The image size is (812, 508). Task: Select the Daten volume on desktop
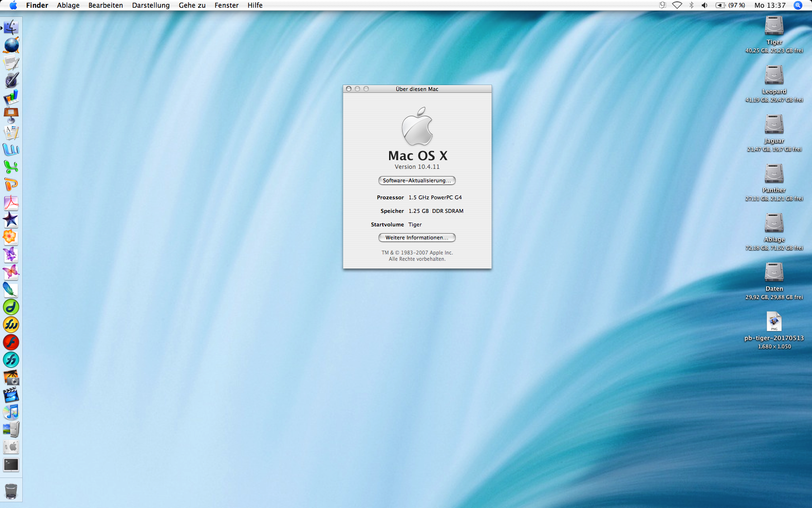tap(774, 272)
